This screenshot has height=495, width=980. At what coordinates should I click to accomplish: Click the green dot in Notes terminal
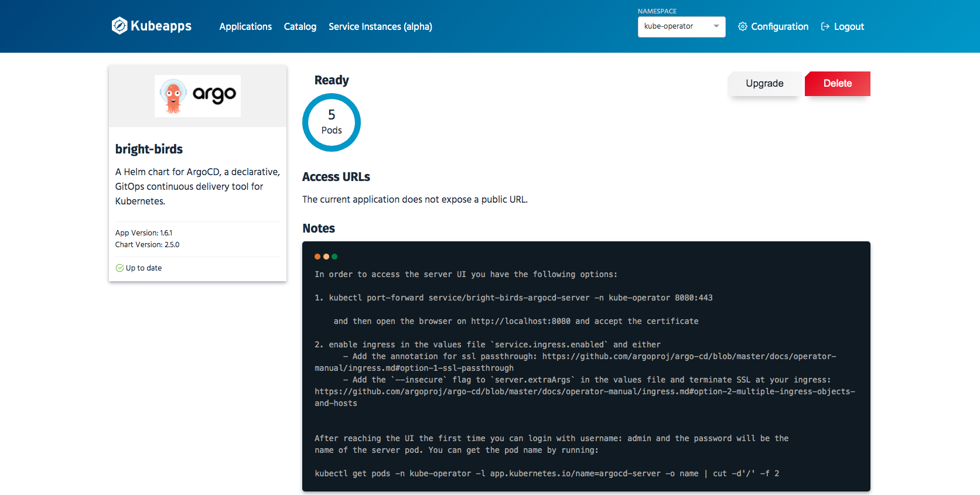[x=334, y=257]
